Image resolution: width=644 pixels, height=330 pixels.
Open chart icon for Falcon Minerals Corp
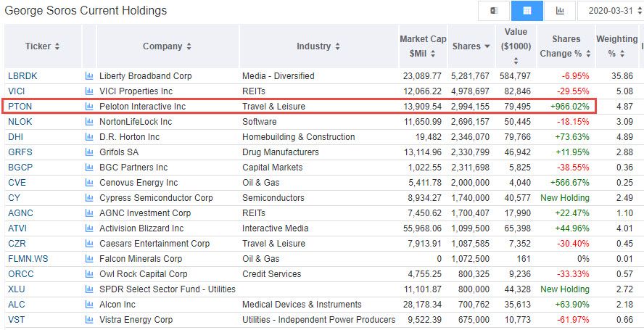click(89, 258)
